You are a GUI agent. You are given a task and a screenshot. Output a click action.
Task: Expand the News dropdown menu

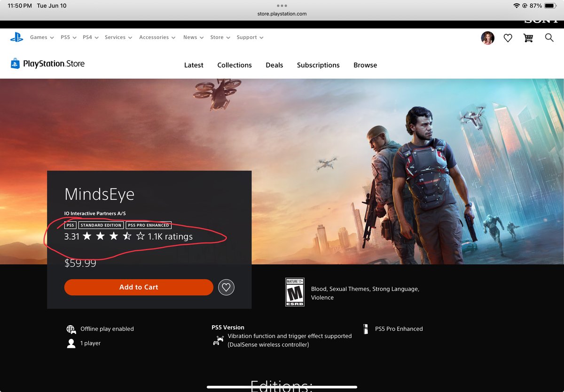(193, 38)
